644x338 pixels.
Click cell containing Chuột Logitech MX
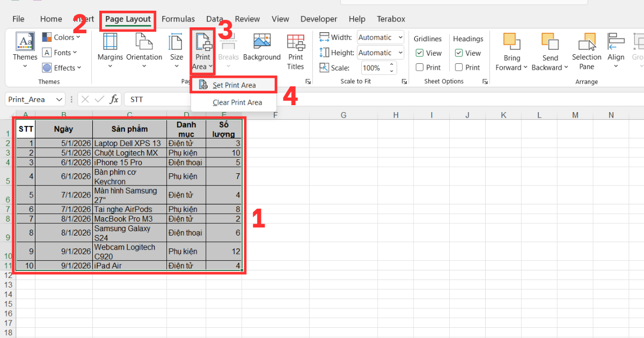coord(129,153)
